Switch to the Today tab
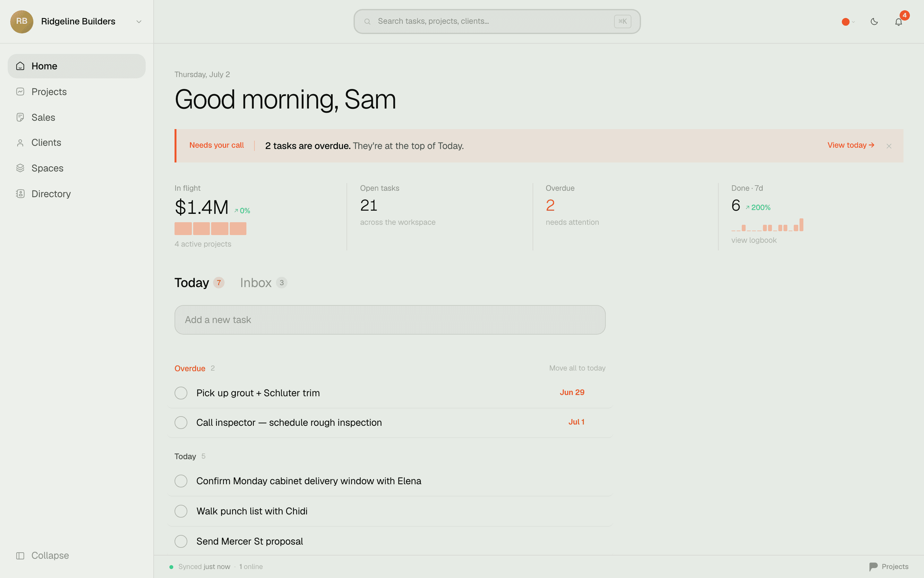The height and width of the screenshot is (578, 924). click(x=199, y=283)
